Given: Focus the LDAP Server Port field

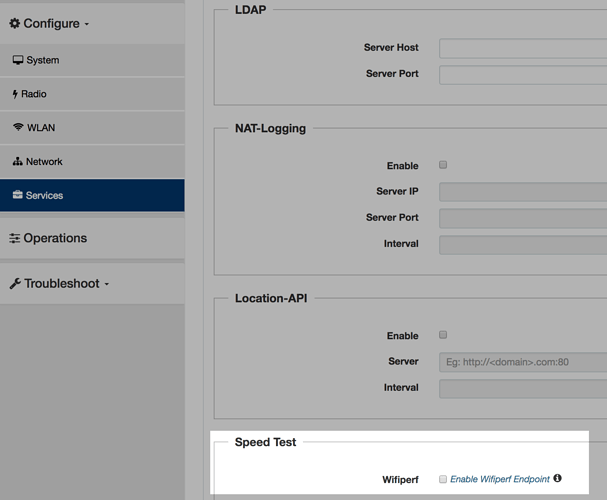Looking at the screenshot, I should click(x=522, y=74).
